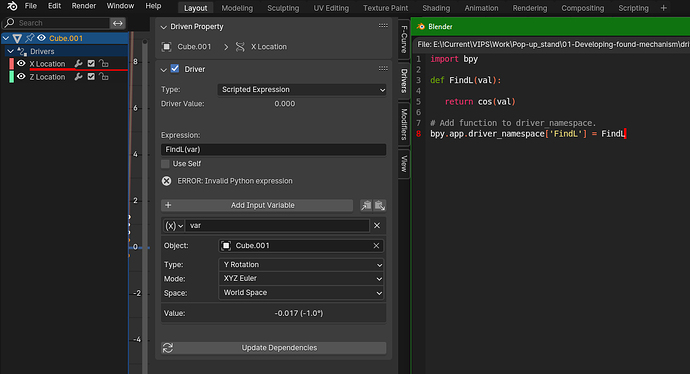
Task: Click the Driver panel drag grip dots
Action: pos(383,69)
